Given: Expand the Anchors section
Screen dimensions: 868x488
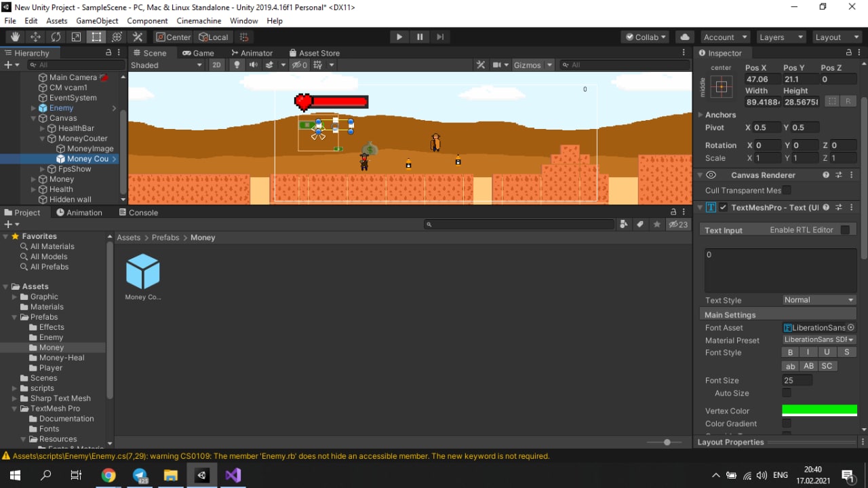Looking at the screenshot, I should [701, 115].
